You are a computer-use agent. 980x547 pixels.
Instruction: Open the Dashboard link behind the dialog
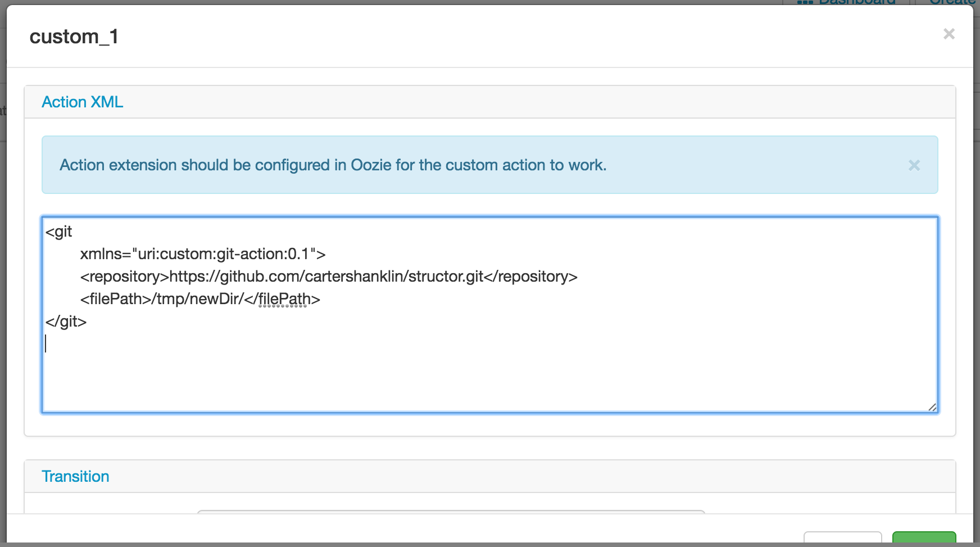(x=856, y=2)
